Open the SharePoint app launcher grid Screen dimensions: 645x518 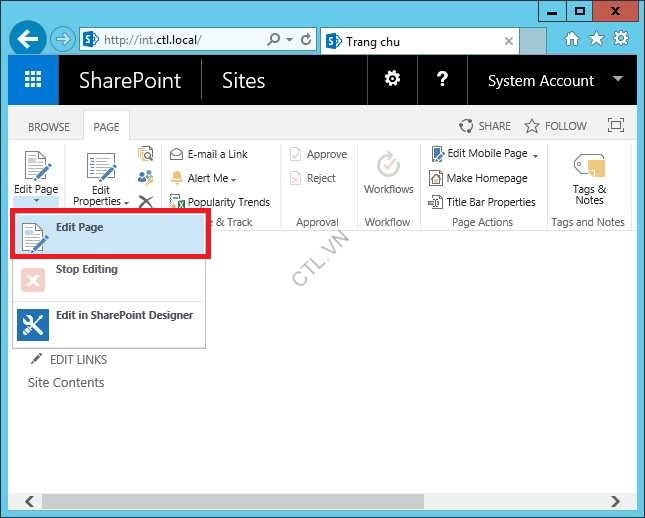33,81
